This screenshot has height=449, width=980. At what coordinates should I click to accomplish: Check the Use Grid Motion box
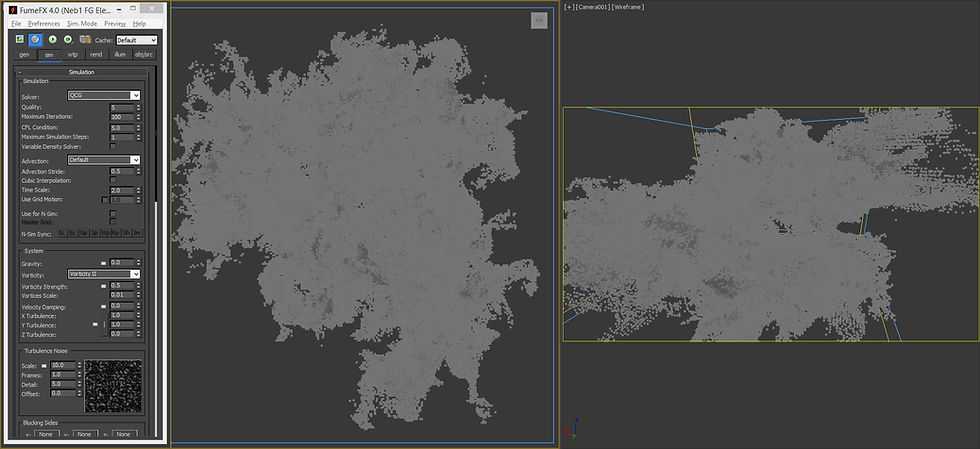tap(105, 199)
